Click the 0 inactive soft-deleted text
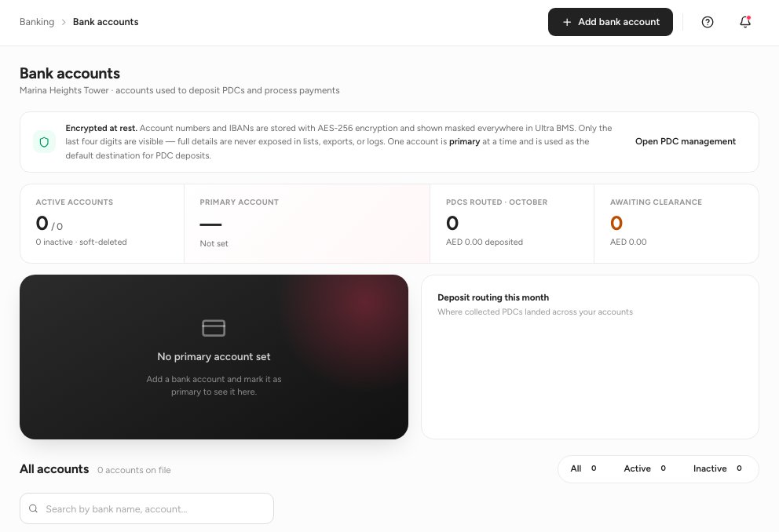779x532 pixels. pyautogui.click(x=81, y=242)
